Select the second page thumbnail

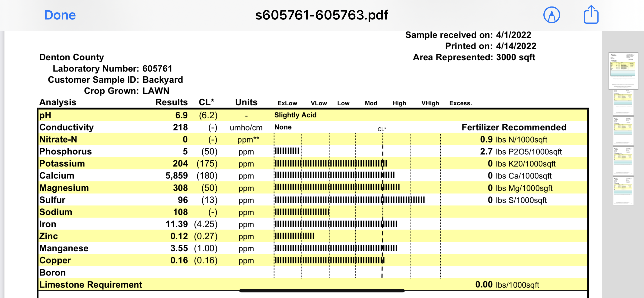coord(623,102)
